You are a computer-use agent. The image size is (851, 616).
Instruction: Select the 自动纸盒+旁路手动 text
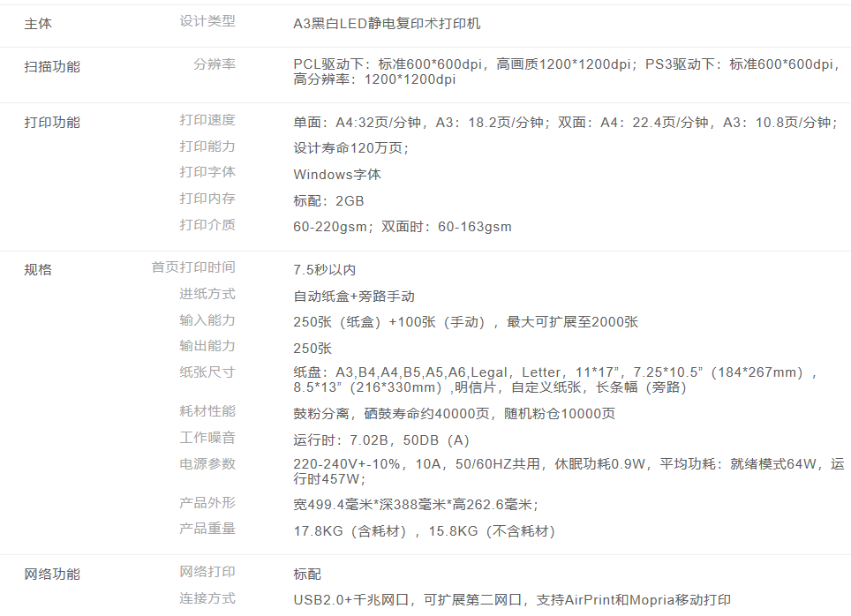click(x=354, y=297)
